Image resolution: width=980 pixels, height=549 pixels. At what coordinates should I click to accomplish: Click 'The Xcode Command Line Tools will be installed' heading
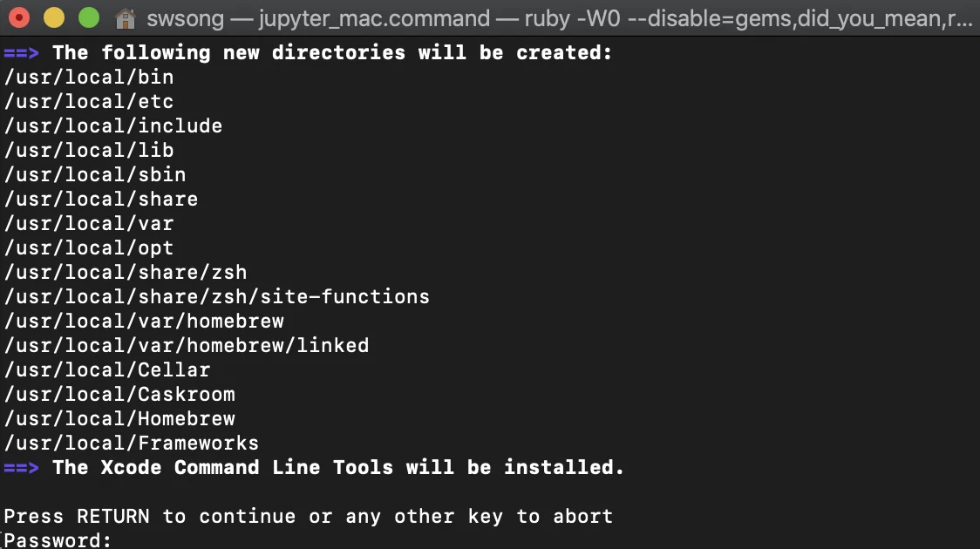coord(338,468)
